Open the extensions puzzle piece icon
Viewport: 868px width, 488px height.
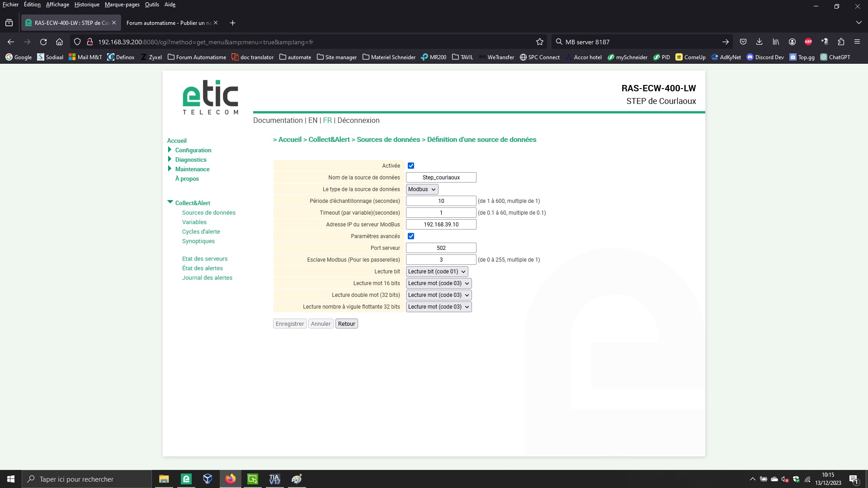pos(841,42)
